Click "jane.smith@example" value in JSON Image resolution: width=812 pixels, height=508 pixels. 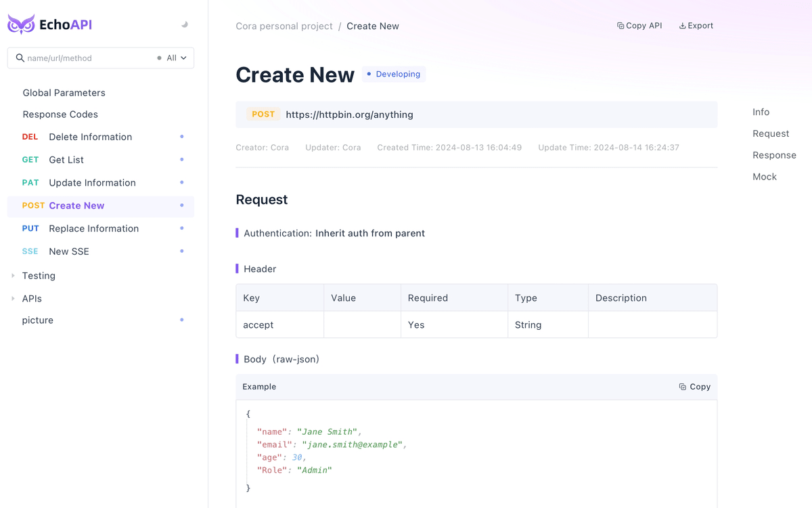[x=353, y=444]
